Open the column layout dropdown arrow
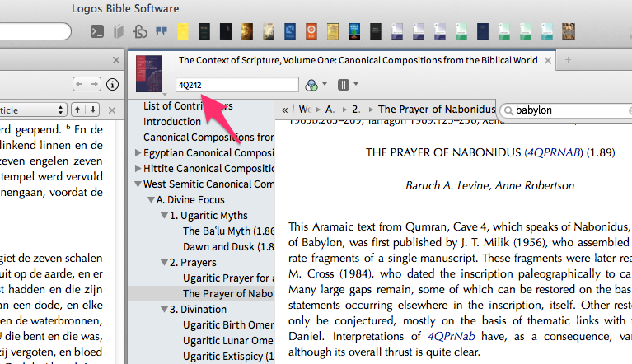Viewport: 632px width, 364px height. [356, 84]
